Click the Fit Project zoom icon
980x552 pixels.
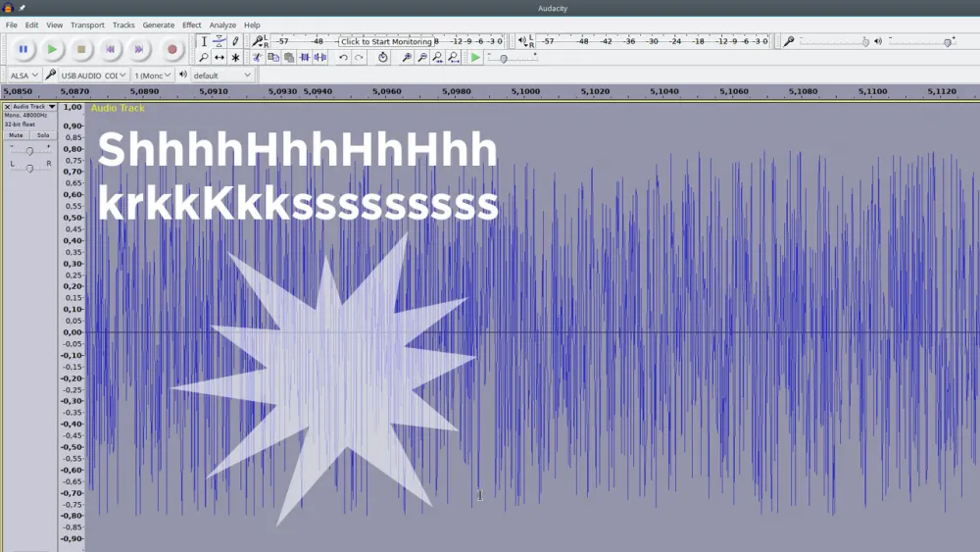pos(454,58)
